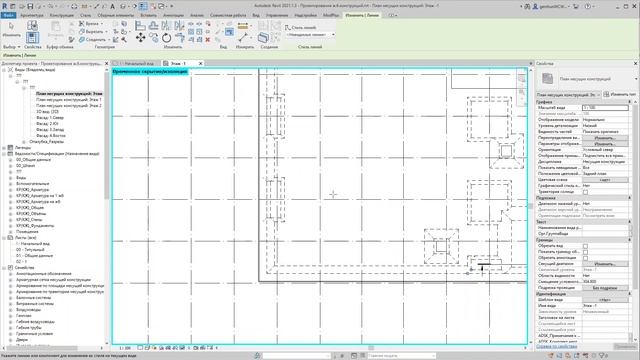The width and height of the screenshot is (640, 360).
Task: Click the View Name field
Action: coord(605,306)
